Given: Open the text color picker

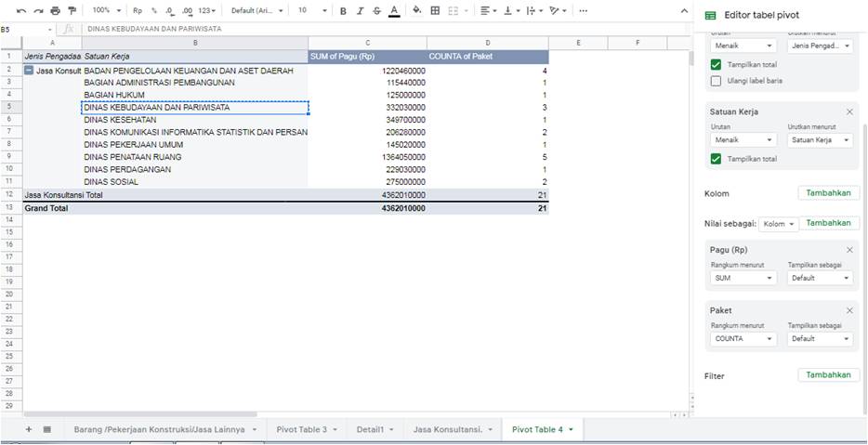Looking at the screenshot, I should pyautogui.click(x=394, y=10).
